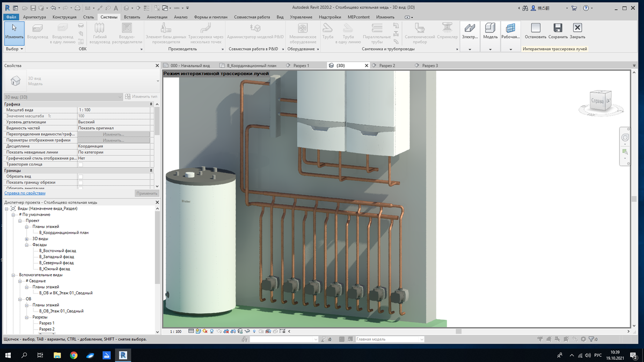Viewport: 644px width, 362px height.
Task: Open the Вставить ribbon tab
Action: (x=131, y=17)
